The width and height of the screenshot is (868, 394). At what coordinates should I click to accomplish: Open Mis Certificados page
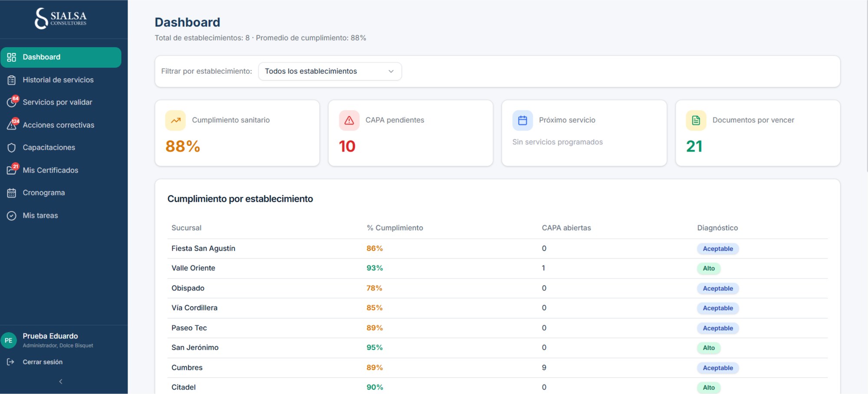(61, 170)
